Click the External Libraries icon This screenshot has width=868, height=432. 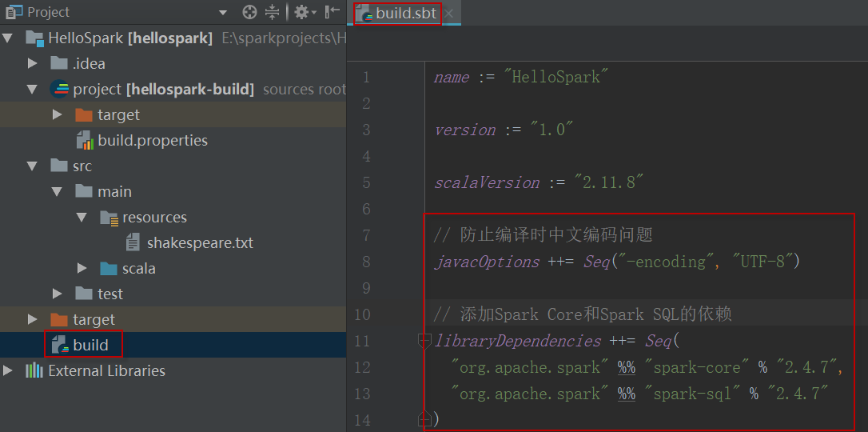tap(34, 370)
